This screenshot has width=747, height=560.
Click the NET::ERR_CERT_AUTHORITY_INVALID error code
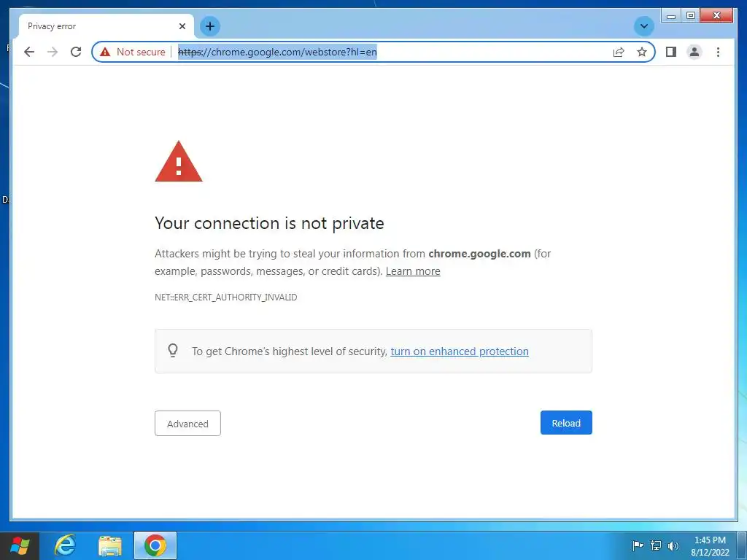[x=226, y=297]
